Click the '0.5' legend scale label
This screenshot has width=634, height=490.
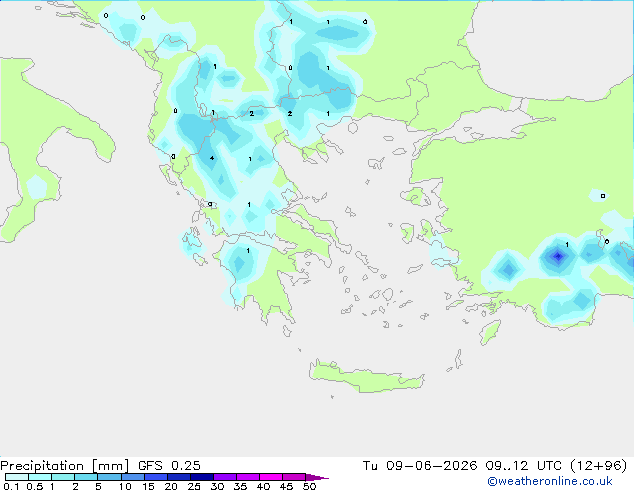(x=35, y=486)
